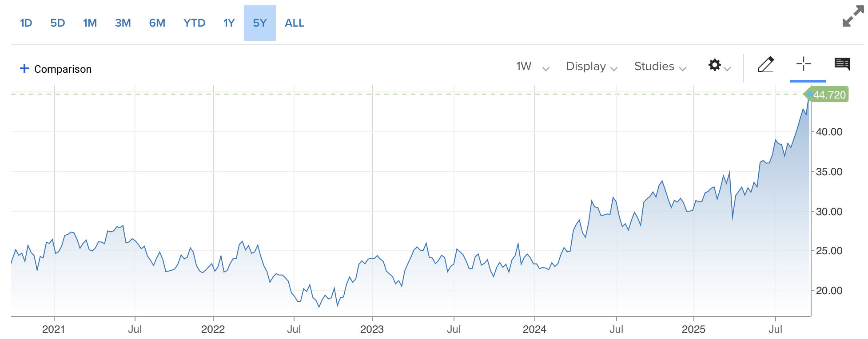Choose the 6M time range

coord(157,23)
